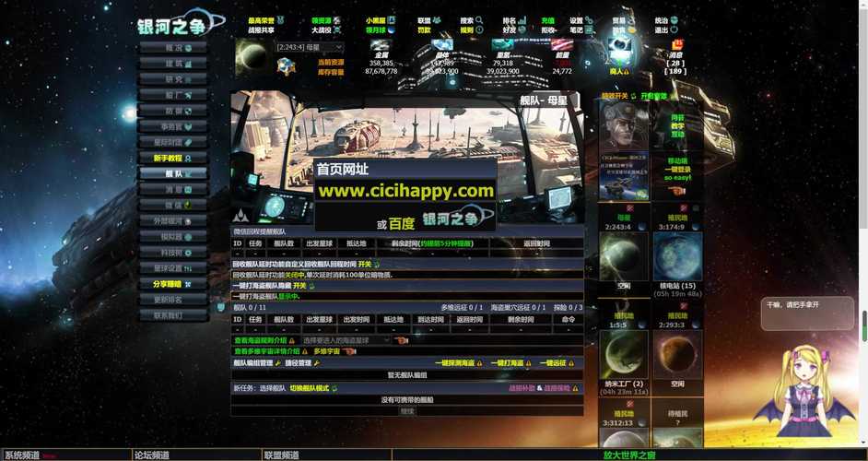
Task: Open the 搜索 search link with magnifier
Action: pos(472,20)
